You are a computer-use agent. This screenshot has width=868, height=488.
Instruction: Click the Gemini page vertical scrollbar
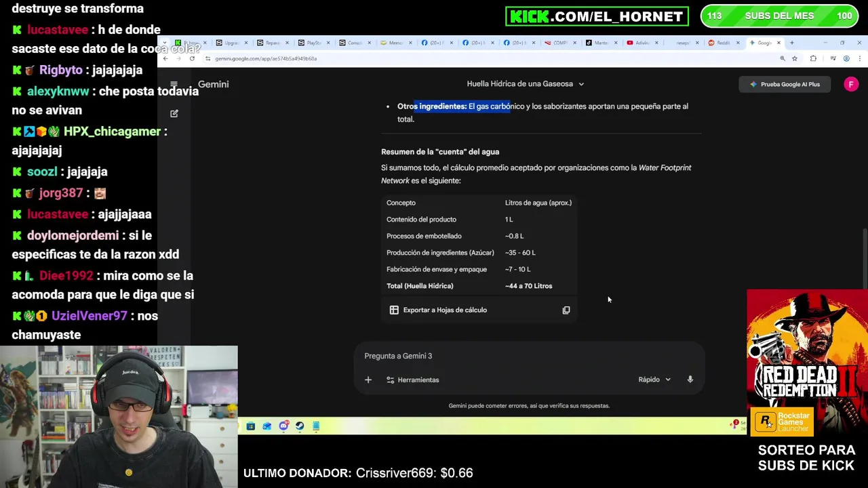click(x=865, y=258)
